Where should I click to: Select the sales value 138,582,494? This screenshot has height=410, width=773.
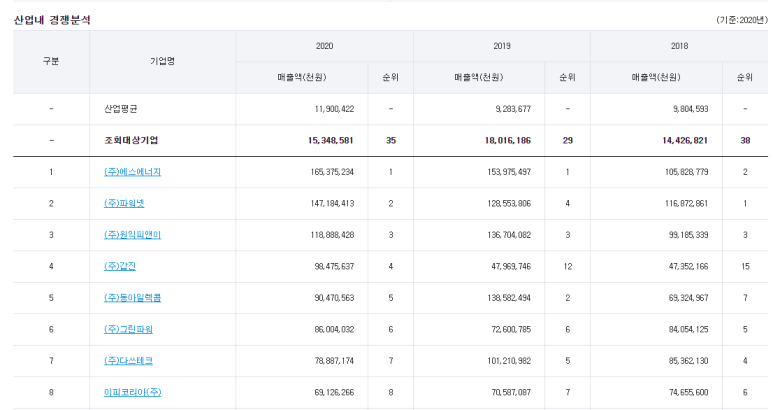coord(509,298)
